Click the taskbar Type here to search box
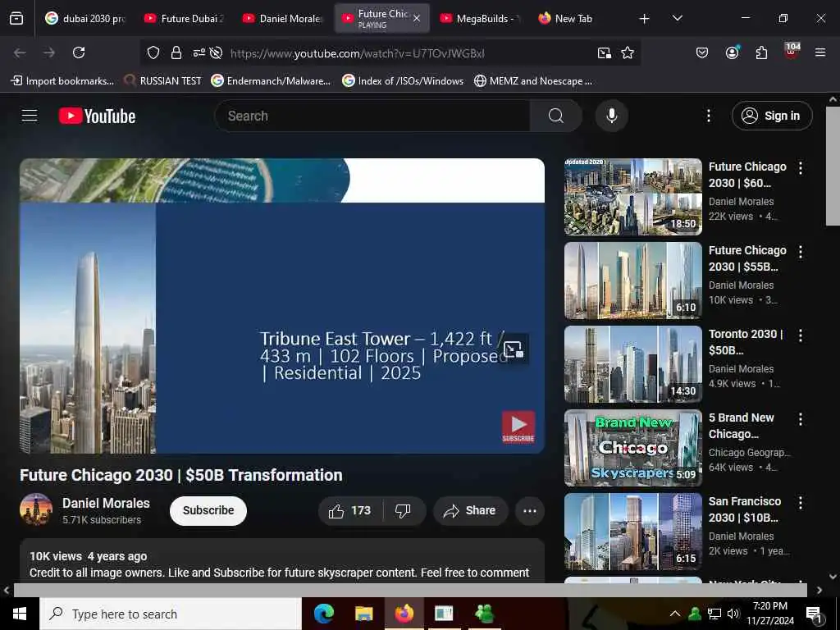Image resolution: width=840 pixels, height=630 pixels. pyautogui.click(x=171, y=614)
